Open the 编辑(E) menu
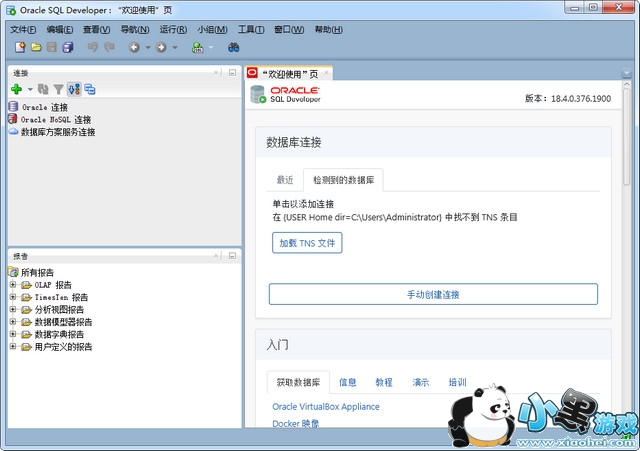Image resolution: width=640 pixels, height=451 pixels. click(60, 29)
